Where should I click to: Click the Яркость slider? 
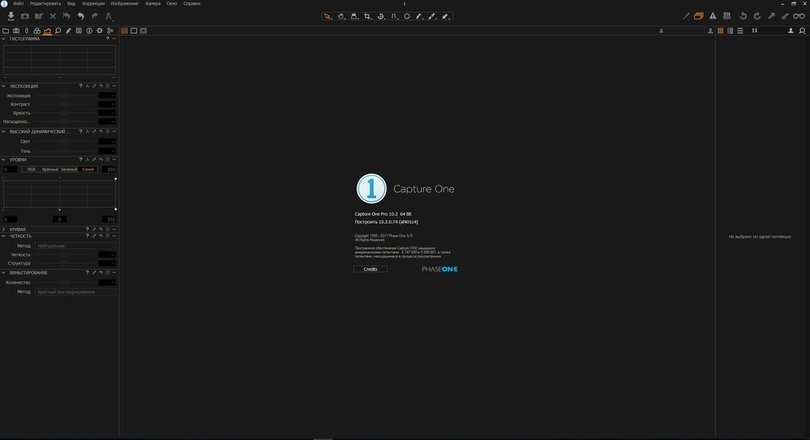tap(65, 113)
